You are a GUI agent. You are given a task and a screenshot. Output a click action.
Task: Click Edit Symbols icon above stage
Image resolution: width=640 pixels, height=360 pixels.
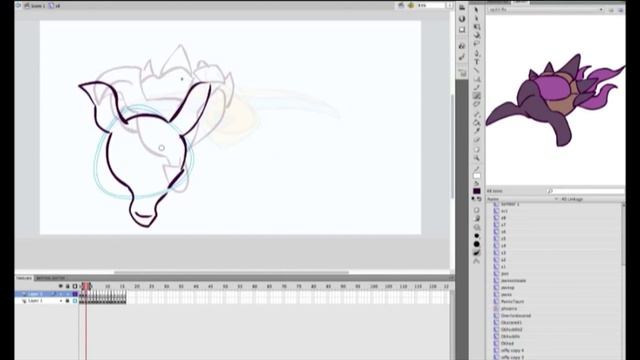click(411, 5)
